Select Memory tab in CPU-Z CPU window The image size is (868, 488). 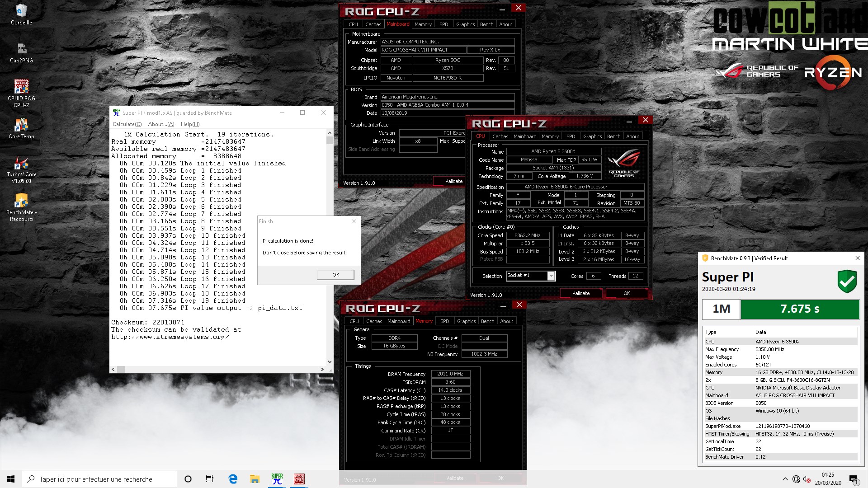[x=550, y=136]
